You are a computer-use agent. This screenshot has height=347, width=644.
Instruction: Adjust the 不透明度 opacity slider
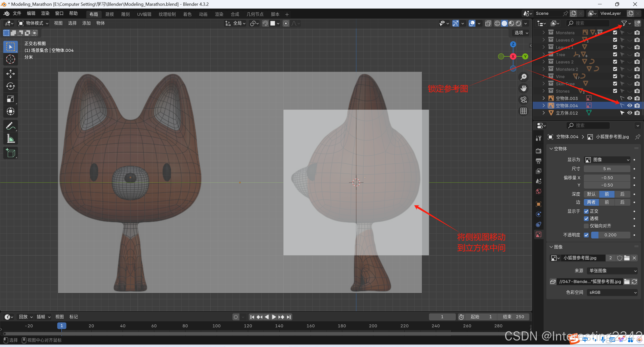coord(610,235)
